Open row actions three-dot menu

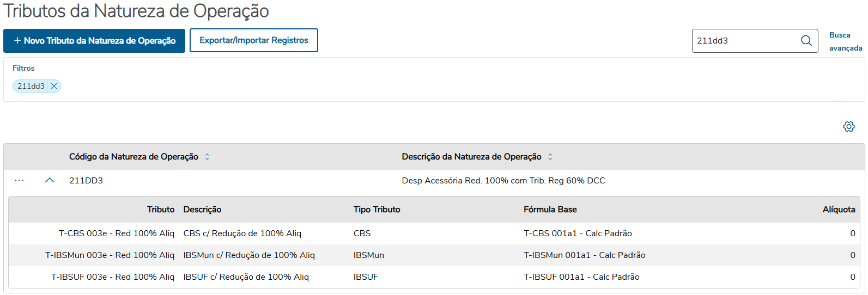[19, 181]
